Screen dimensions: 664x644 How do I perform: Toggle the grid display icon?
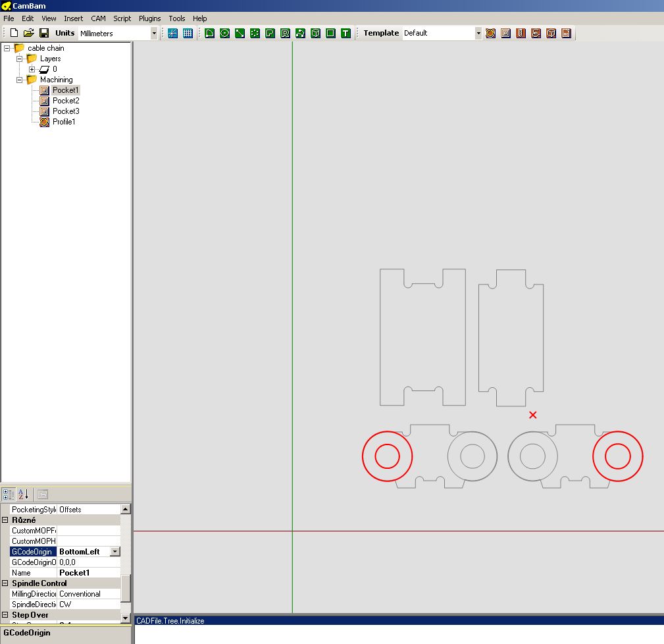click(x=188, y=33)
